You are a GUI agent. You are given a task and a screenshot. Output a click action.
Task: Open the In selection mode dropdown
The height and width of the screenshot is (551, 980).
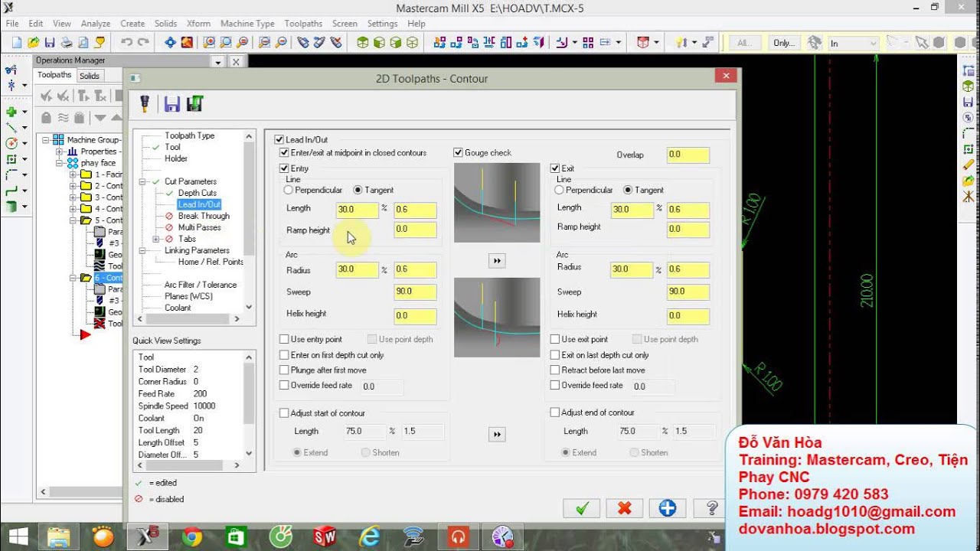click(872, 44)
